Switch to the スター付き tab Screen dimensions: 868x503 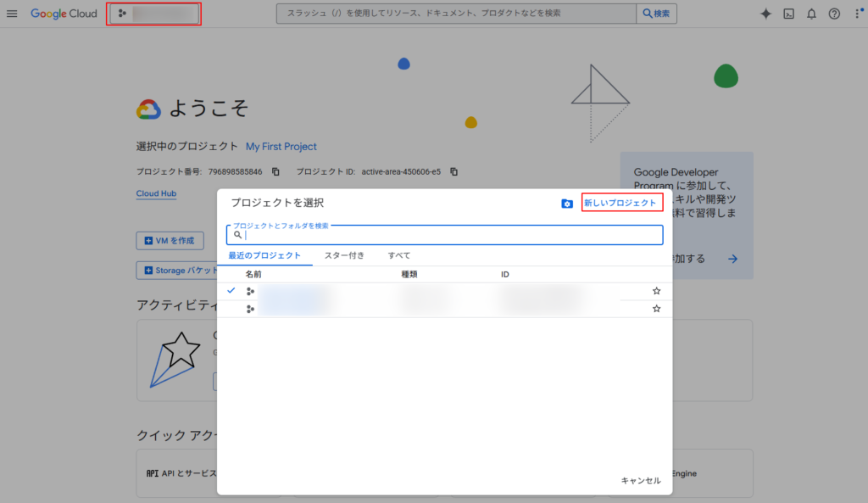[x=344, y=255]
